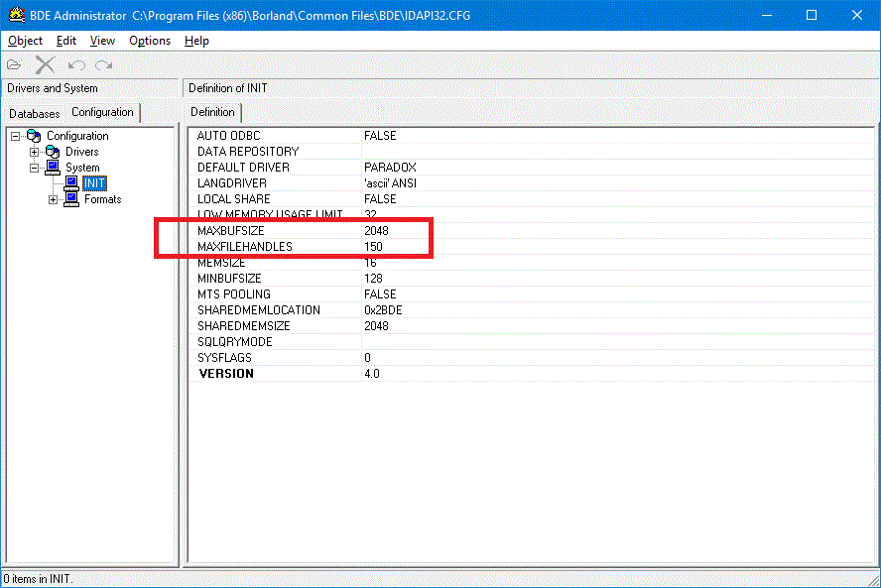The height and width of the screenshot is (588, 881).
Task: Select the INIT tree item
Action: pyautogui.click(x=95, y=183)
